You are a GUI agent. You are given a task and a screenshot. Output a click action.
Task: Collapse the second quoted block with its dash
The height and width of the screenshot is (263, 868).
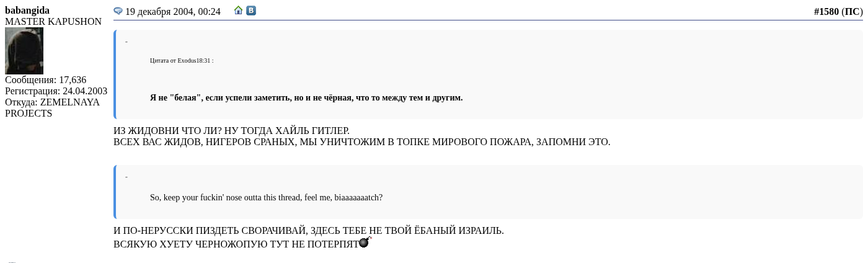(126, 177)
